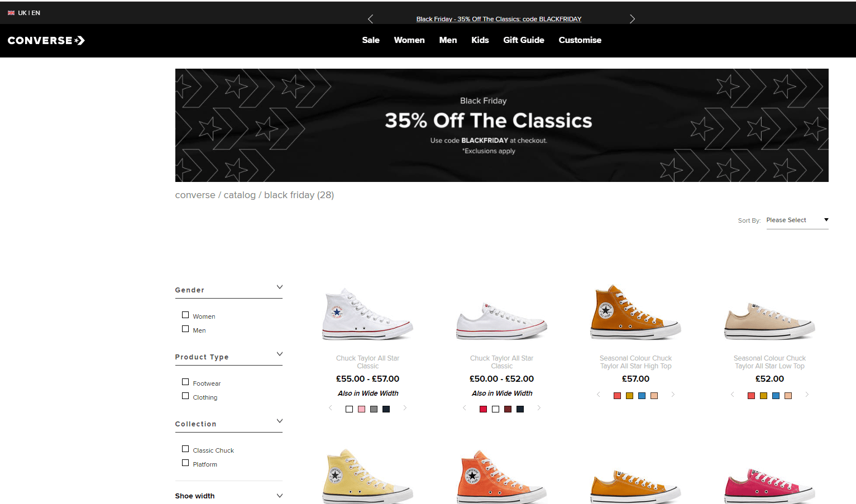Choose red swatch for Seasonal Colour High Top
Image resolution: width=856 pixels, height=504 pixels.
[617, 396]
